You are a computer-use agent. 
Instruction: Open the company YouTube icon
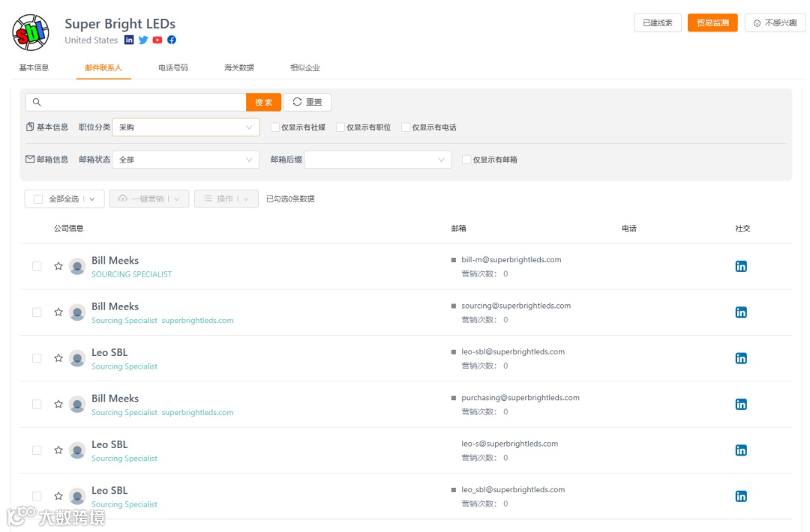tap(157, 40)
